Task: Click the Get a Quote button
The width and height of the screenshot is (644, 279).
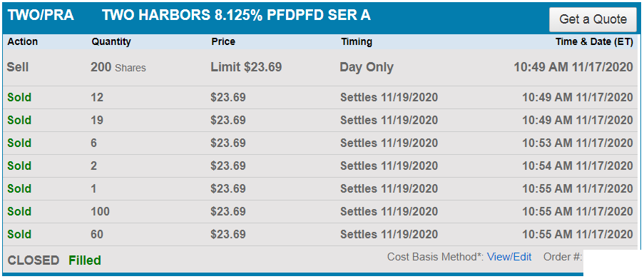Action: 593,19
